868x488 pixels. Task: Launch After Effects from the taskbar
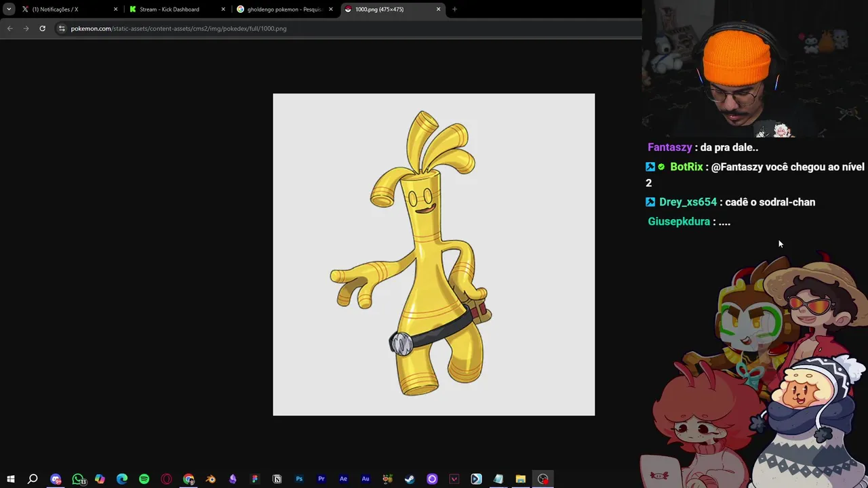(343, 479)
